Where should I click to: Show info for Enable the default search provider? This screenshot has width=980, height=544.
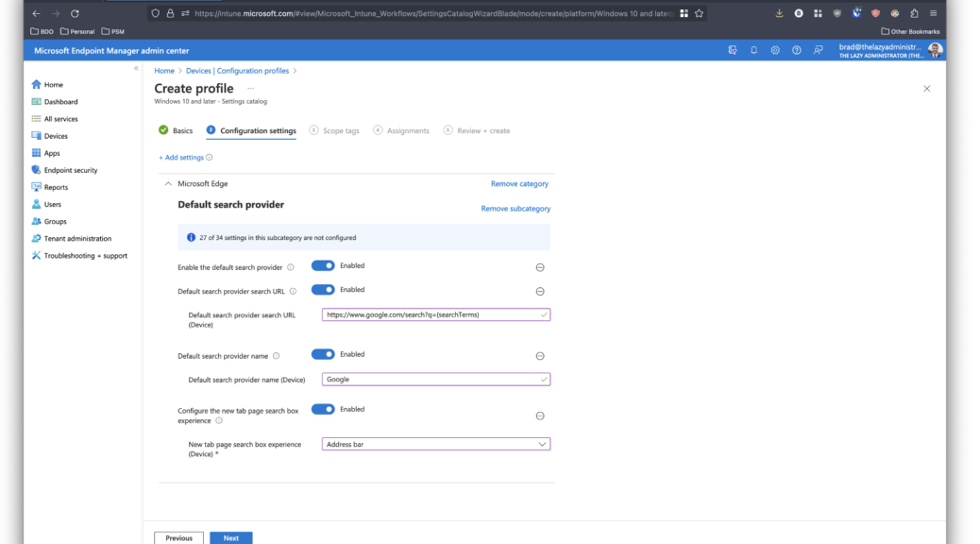pyautogui.click(x=291, y=267)
